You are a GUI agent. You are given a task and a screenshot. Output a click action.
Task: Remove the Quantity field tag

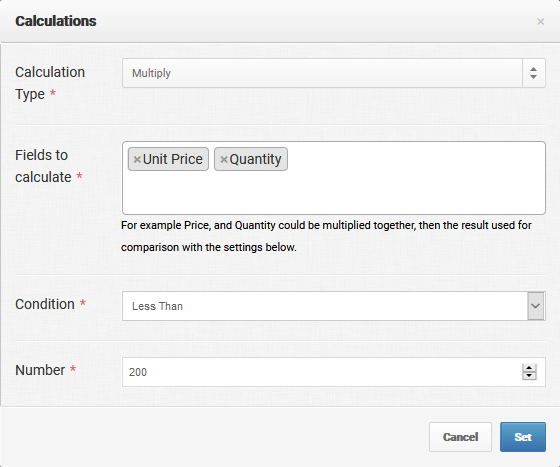[x=224, y=160]
